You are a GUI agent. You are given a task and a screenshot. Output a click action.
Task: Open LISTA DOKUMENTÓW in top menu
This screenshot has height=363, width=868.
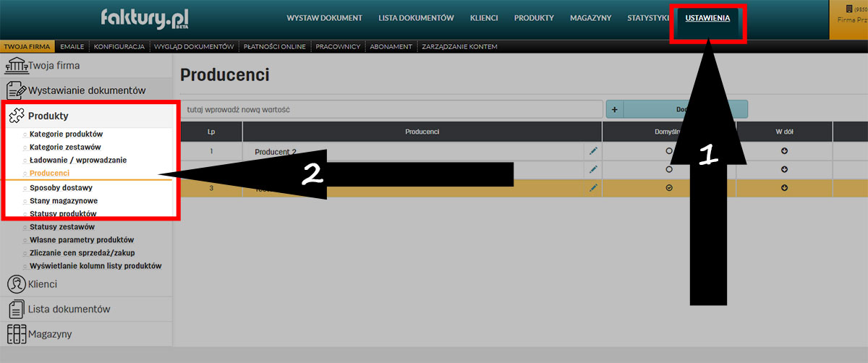point(416,18)
